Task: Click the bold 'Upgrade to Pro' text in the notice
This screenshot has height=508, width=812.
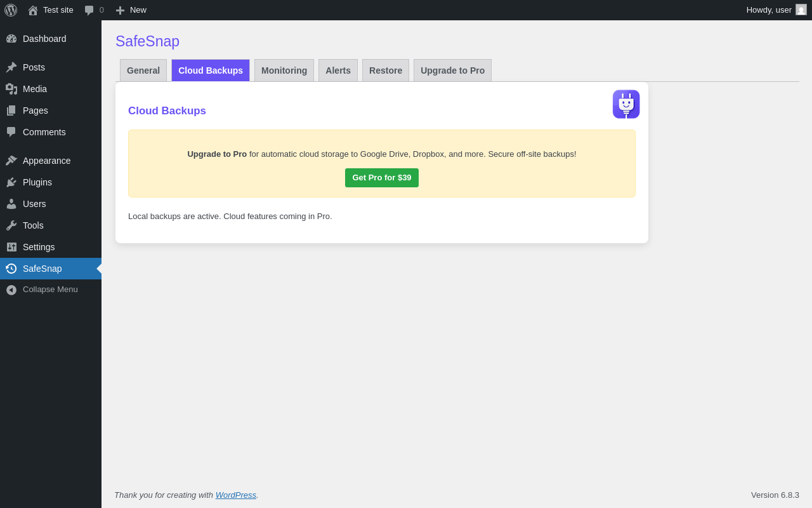Action: click(217, 154)
